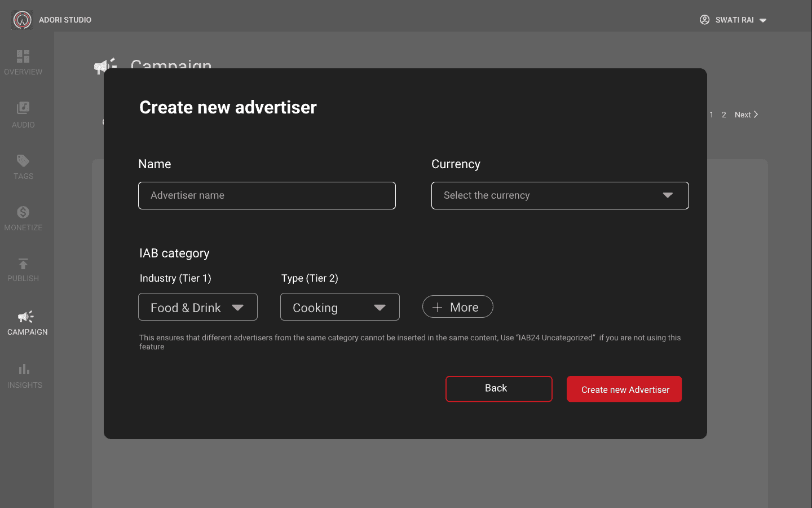812x508 pixels.
Task: Add another category with More button
Action: (458, 306)
